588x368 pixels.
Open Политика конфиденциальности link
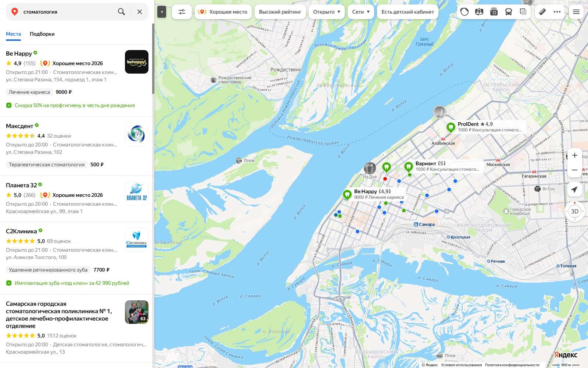coord(512,365)
